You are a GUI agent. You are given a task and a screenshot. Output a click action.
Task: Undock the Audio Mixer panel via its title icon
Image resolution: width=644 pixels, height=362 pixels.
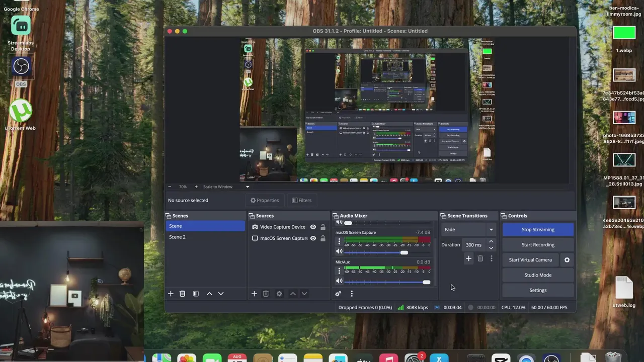tap(336, 216)
